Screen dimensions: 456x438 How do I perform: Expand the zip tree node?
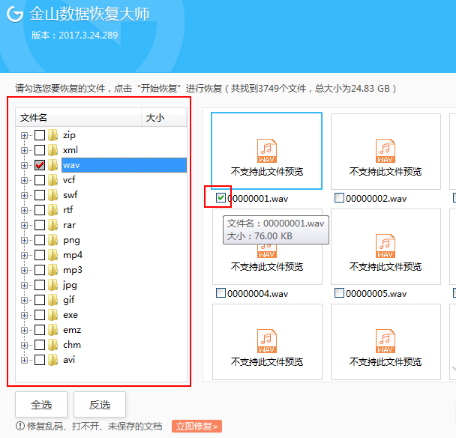24,135
